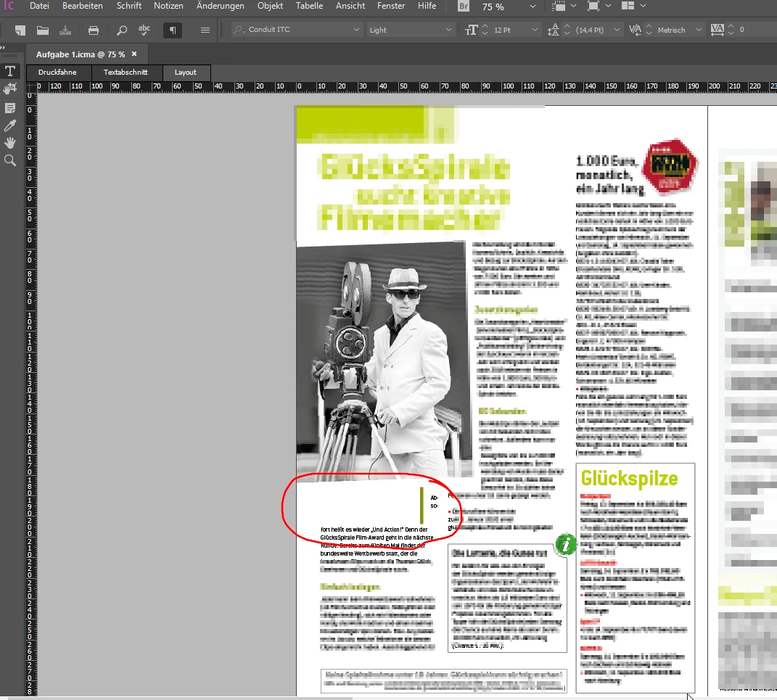Click the tracking value field showing 0
The height and width of the screenshot is (700, 777).
pos(757,30)
